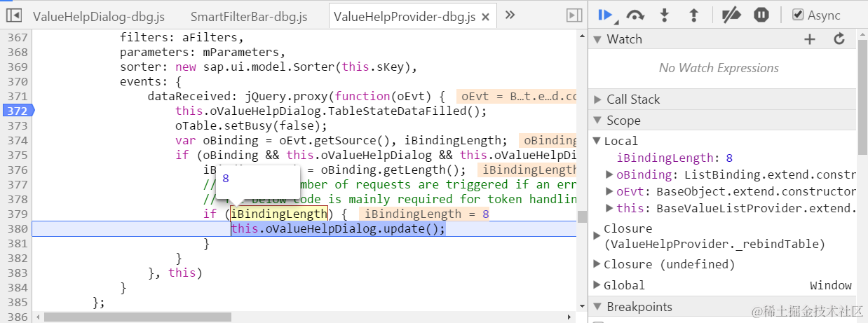The height and width of the screenshot is (323, 868).
Task: Click the 'No Watch Expressions' placeholder text
Action: 719,68
